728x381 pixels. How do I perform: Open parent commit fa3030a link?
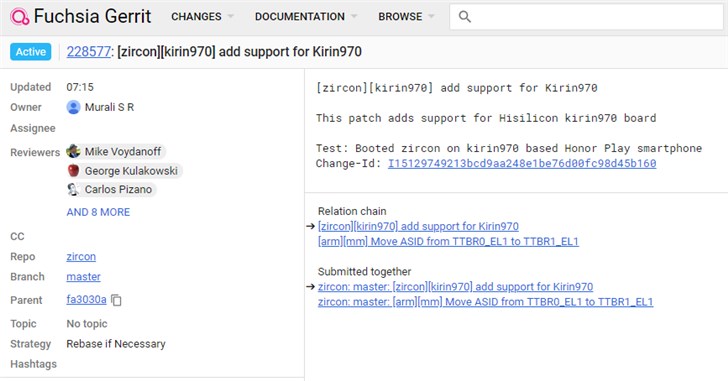click(86, 300)
